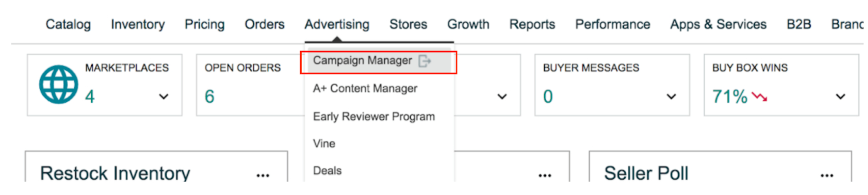Expand the chevron right of the Advertising menu
868x195 pixels.
tap(502, 97)
